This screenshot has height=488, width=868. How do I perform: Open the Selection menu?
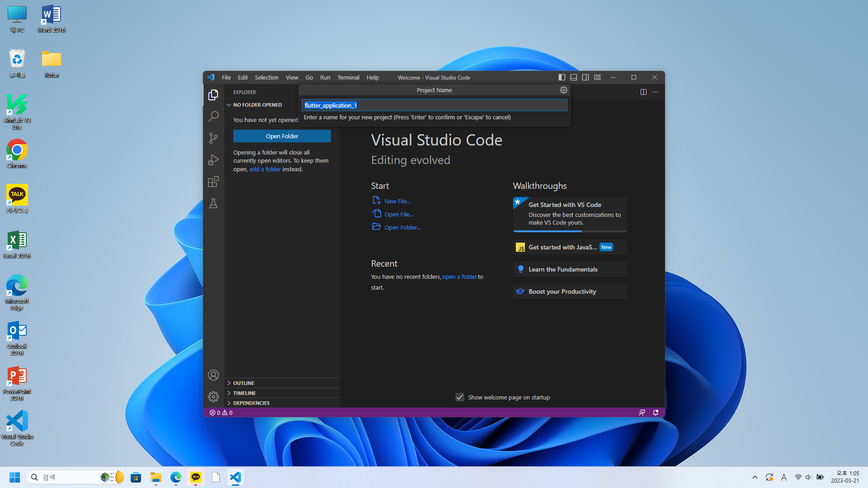pos(267,77)
